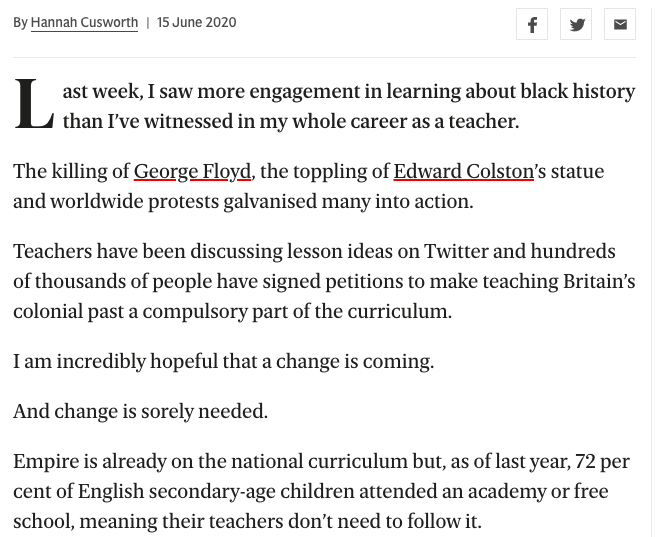Follow the Edward Colston link

464,172
